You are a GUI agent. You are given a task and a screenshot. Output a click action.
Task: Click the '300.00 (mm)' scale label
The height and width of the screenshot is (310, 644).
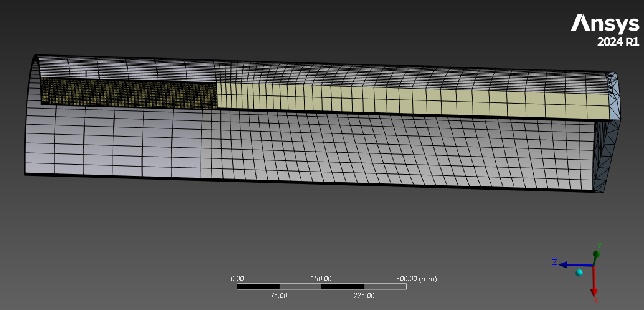point(417,279)
